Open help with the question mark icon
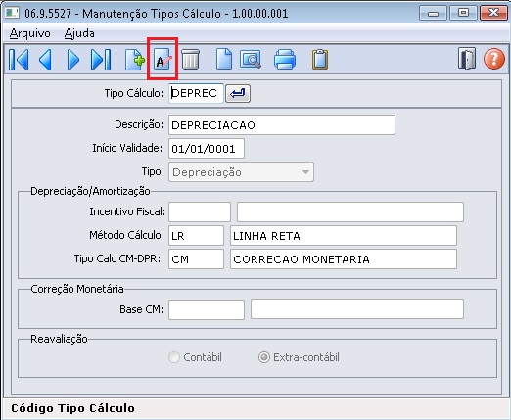 [x=494, y=59]
